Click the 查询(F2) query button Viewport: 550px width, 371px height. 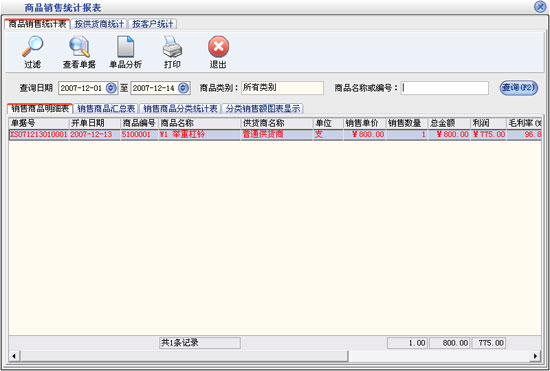[518, 88]
